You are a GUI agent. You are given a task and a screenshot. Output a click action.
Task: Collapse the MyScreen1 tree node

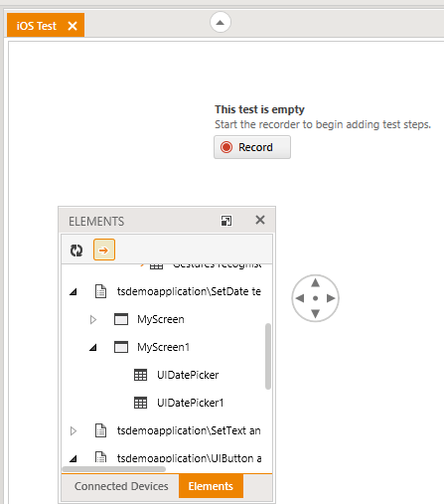[x=93, y=347]
